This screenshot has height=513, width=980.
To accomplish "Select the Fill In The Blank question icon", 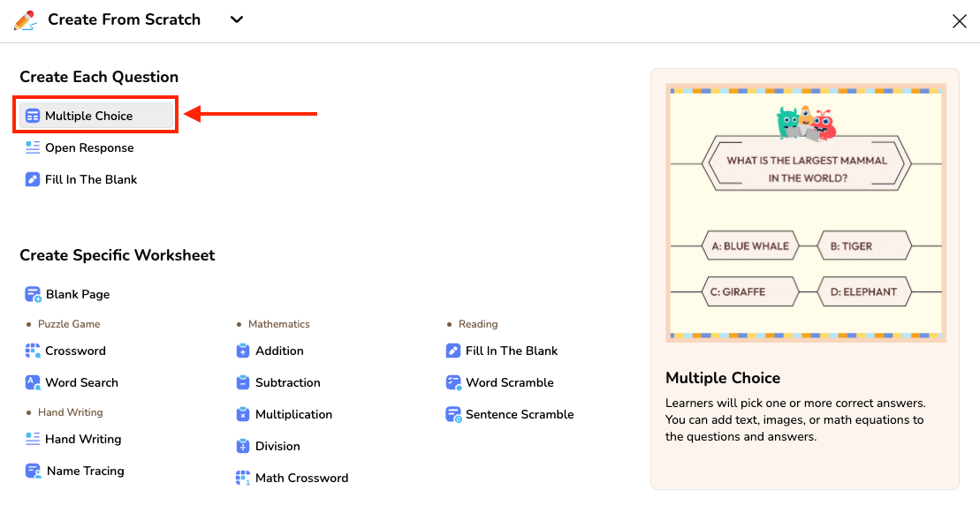I will click(x=33, y=179).
